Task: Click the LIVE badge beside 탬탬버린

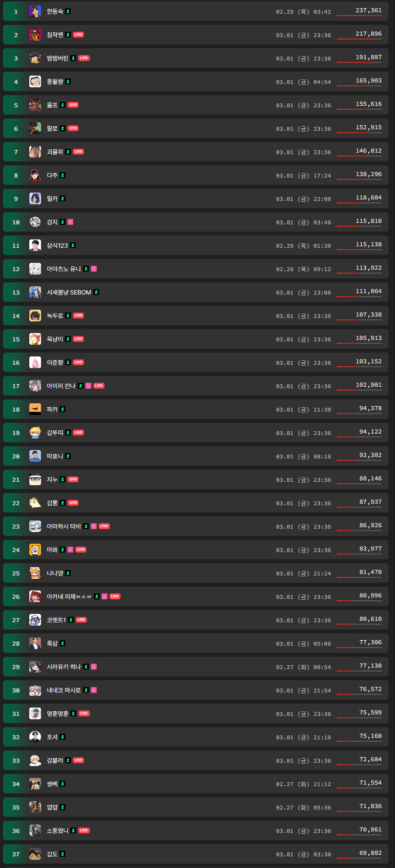Action: click(83, 58)
